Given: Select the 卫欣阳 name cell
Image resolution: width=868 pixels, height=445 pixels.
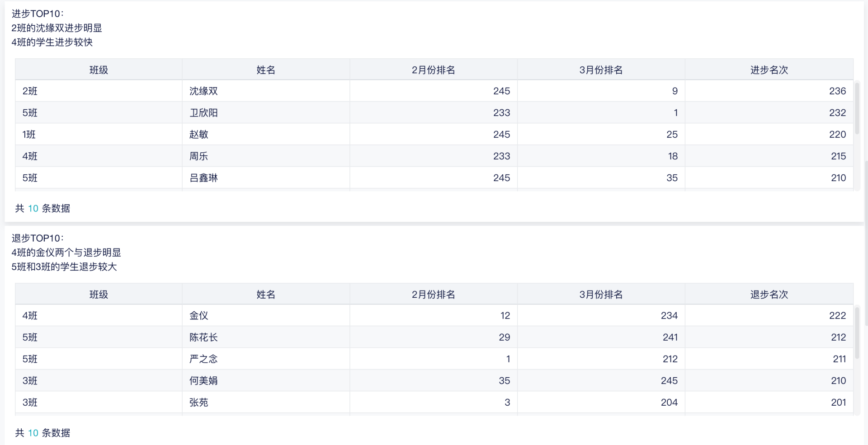Looking at the screenshot, I should 203,113.
